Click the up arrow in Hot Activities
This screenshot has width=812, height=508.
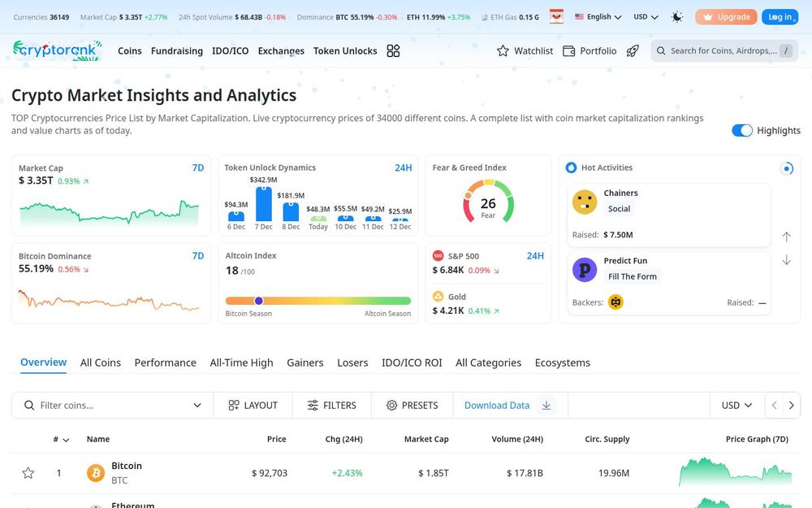coord(786,237)
